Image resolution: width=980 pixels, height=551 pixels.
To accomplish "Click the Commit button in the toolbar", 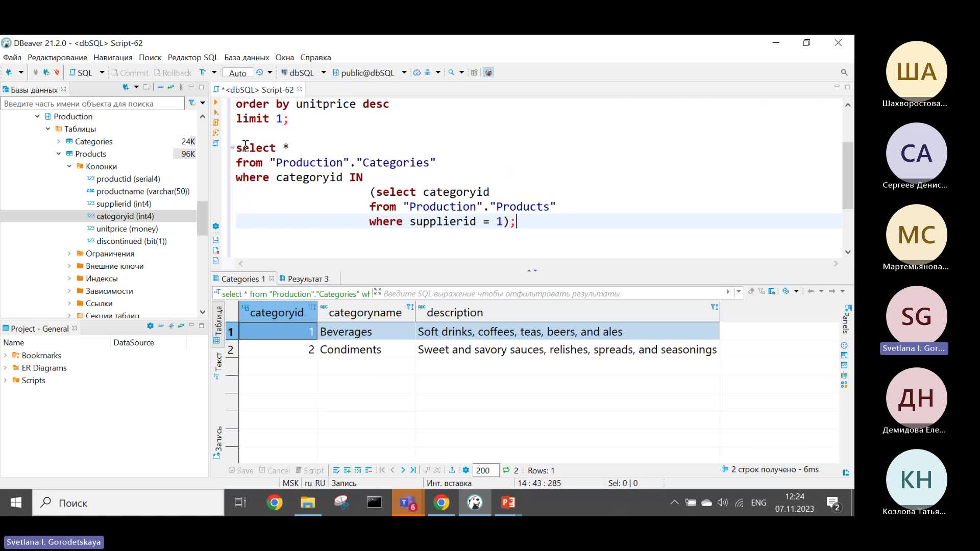I will click(x=130, y=72).
